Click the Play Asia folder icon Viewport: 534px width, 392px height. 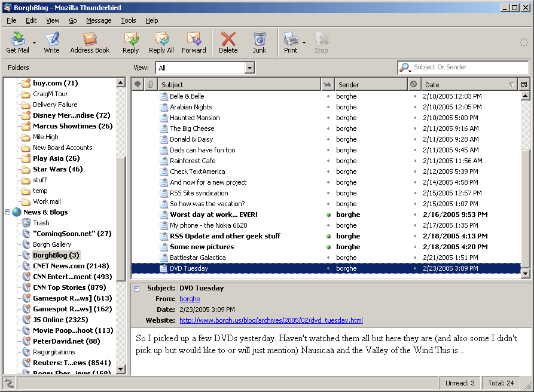tap(26, 158)
